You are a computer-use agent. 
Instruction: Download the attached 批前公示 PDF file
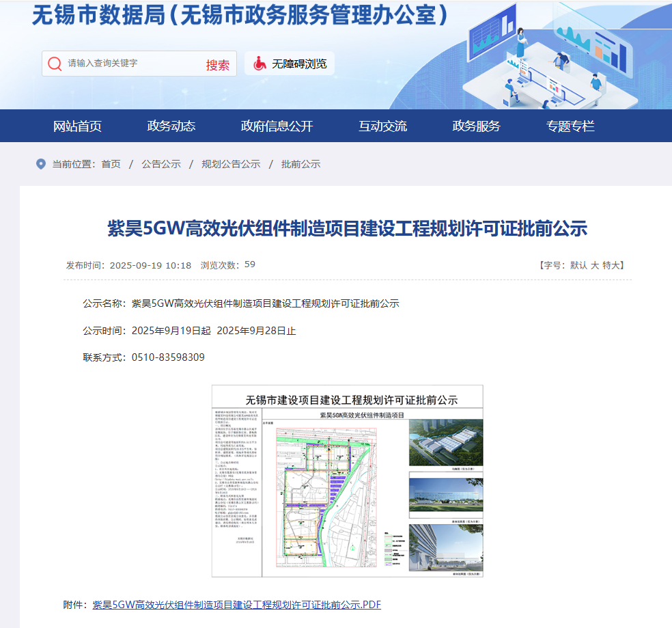pyautogui.click(x=236, y=604)
